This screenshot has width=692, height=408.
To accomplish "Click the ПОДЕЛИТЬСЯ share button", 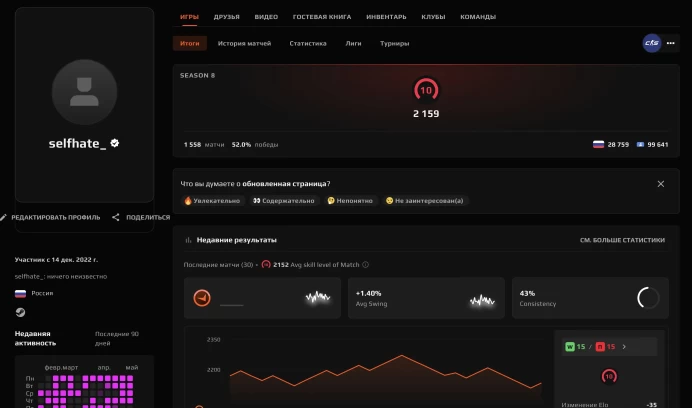I will click(x=141, y=217).
